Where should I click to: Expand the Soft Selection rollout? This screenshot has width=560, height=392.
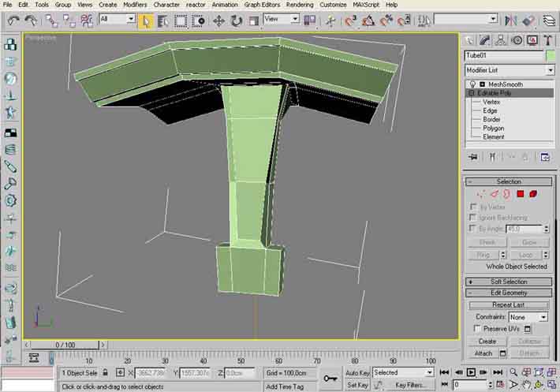point(509,282)
